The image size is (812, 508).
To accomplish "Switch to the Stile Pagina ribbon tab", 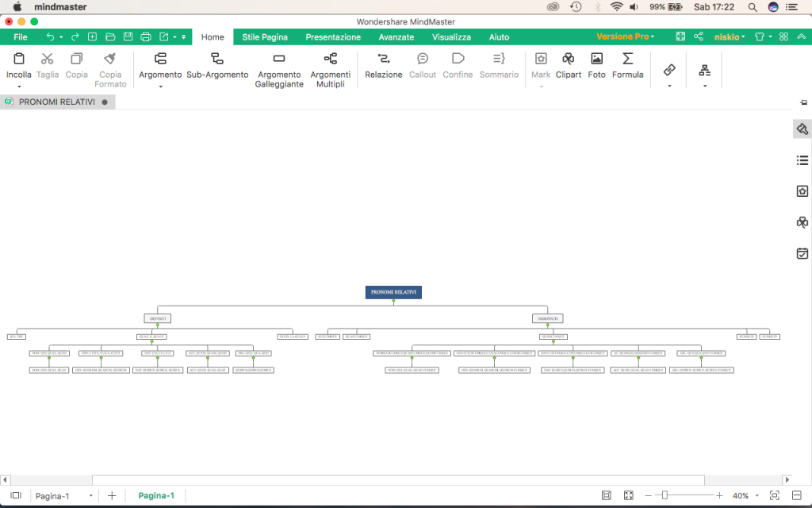I will 264,37.
